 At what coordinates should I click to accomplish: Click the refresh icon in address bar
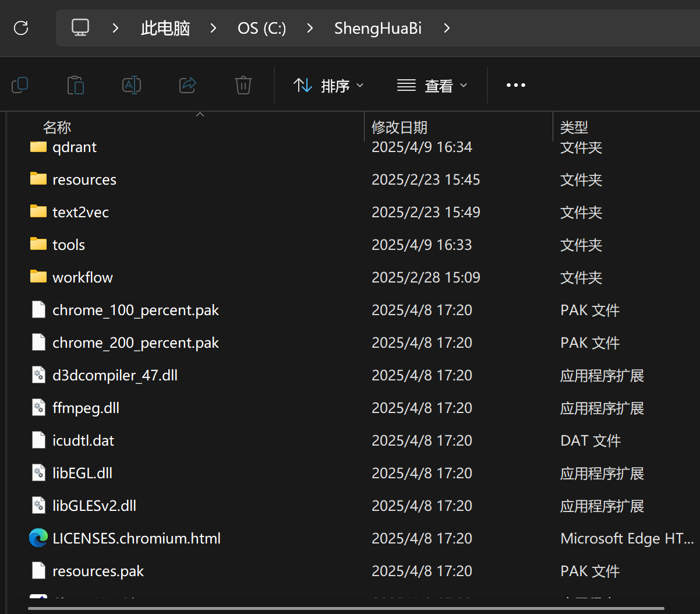point(21,28)
